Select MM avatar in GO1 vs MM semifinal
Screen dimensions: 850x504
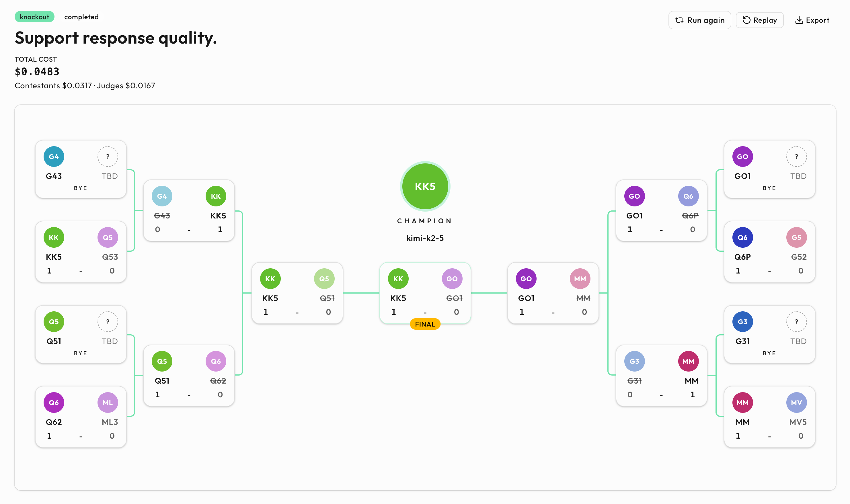pyautogui.click(x=580, y=279)
